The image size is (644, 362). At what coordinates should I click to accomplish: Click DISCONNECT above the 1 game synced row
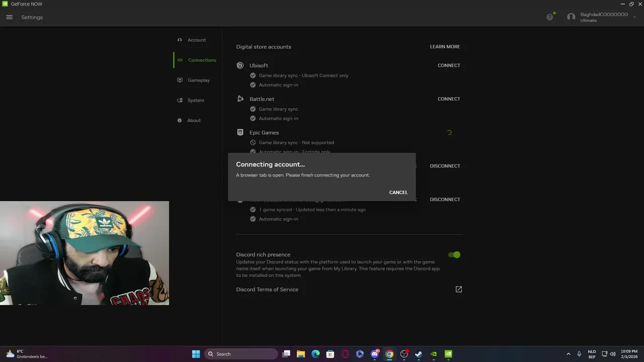click(x=445, y=200)
